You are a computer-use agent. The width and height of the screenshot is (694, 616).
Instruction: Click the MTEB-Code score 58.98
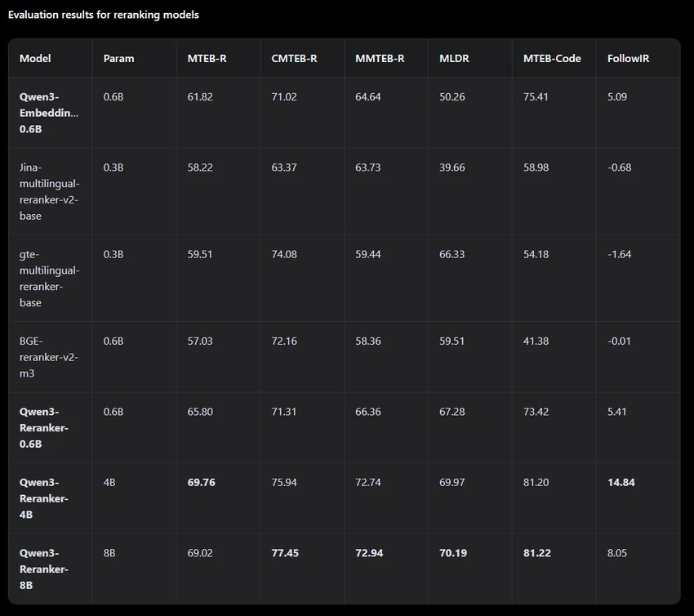tap(536, 167)
